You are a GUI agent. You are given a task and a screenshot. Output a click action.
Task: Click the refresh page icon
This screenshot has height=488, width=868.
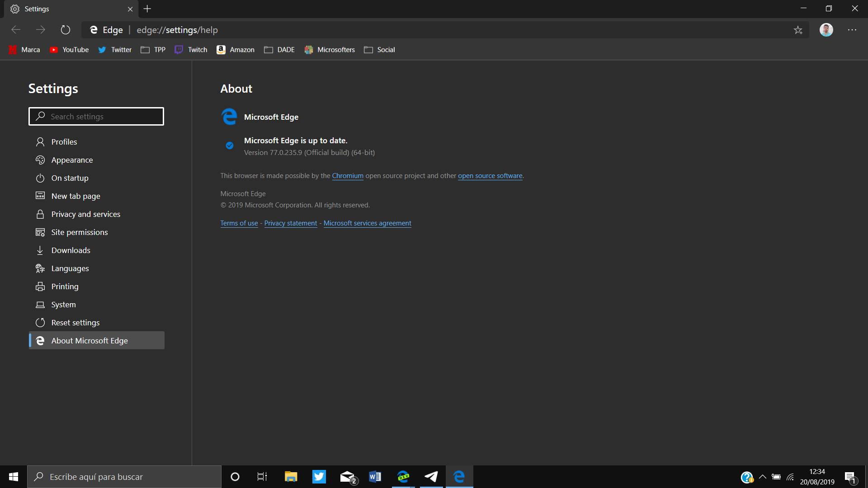(x=66, y=30)
